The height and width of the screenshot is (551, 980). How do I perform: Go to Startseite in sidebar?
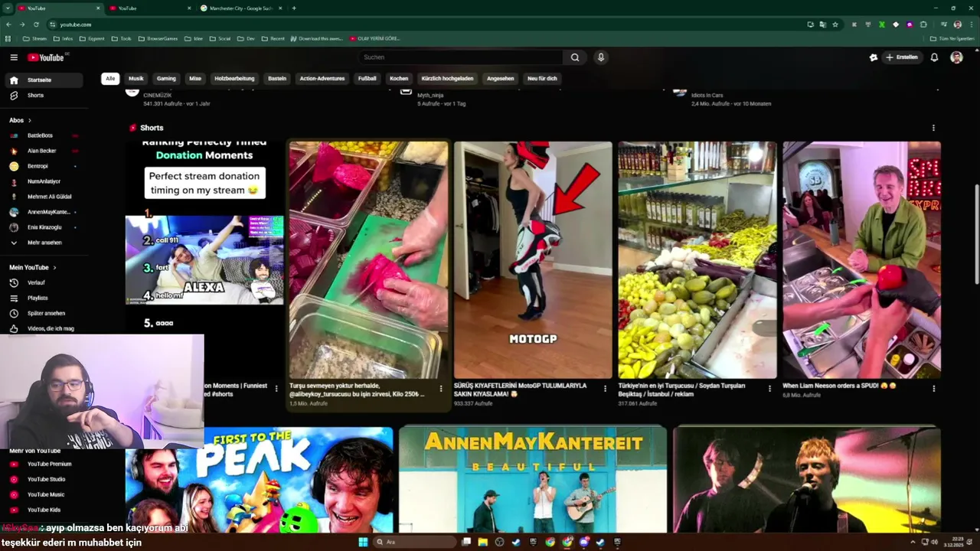44,80
